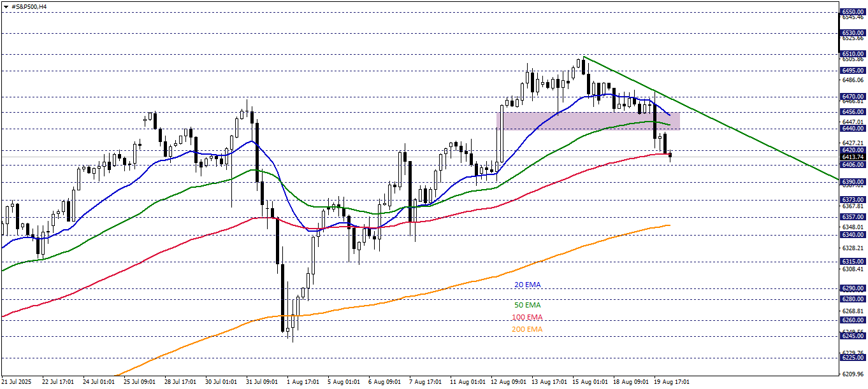Click the 6550.00 price level label
Image resolution: width=868 pixels, height=389 pixels.
[853, 11]
